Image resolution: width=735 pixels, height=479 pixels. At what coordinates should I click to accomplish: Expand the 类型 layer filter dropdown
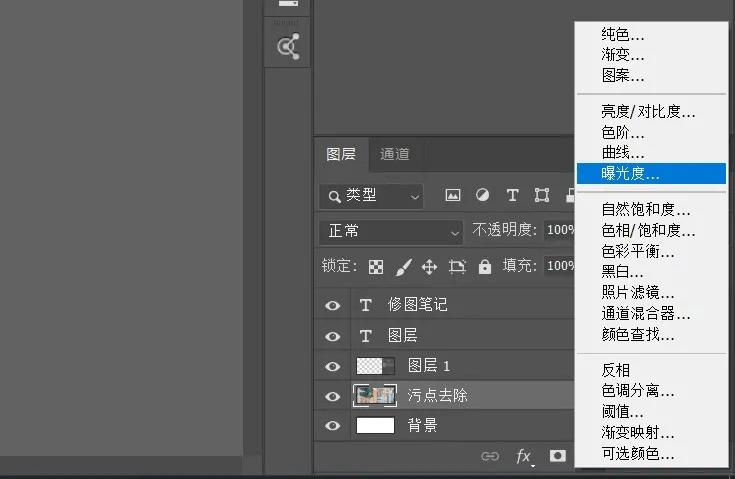(x=371, y=196)
